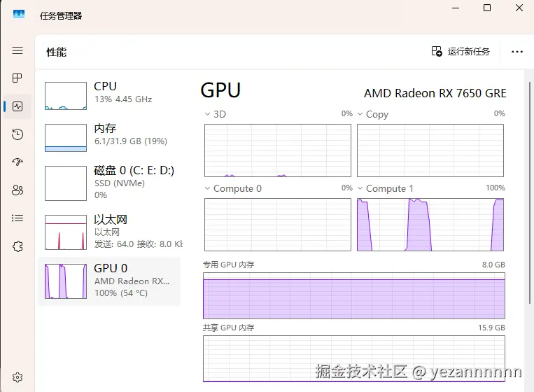Open the Processes page icon
This screenshot has height=392, width=534.
(x=17, y=78)
